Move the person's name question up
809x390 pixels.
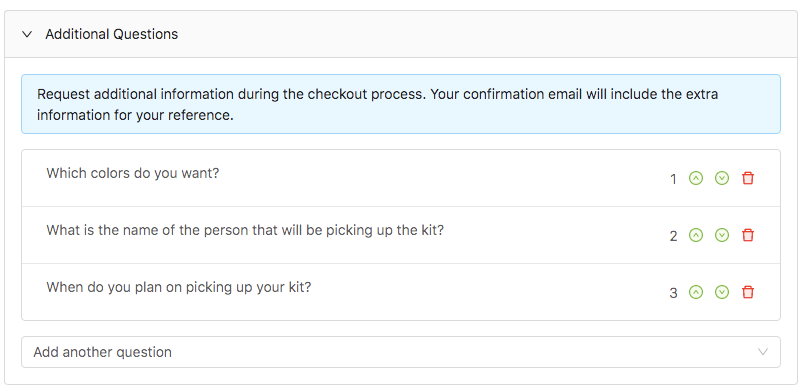click(x=696, y=235)
